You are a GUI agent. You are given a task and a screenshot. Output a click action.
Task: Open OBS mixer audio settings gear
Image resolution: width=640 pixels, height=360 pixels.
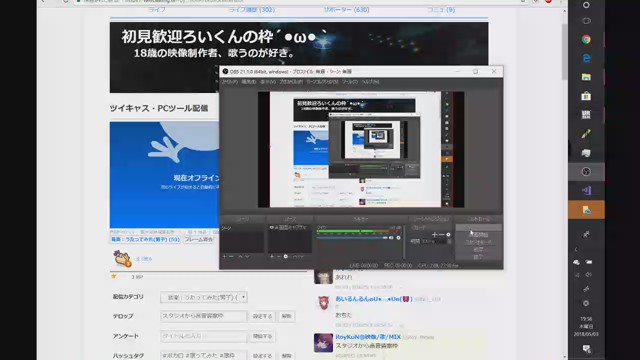tap(398, 238)
